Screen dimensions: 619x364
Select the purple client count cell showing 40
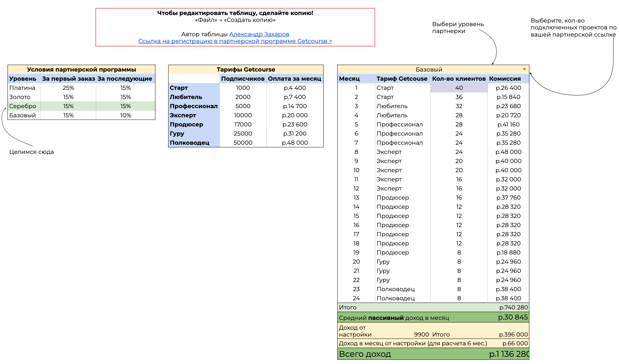coord(459,88)
